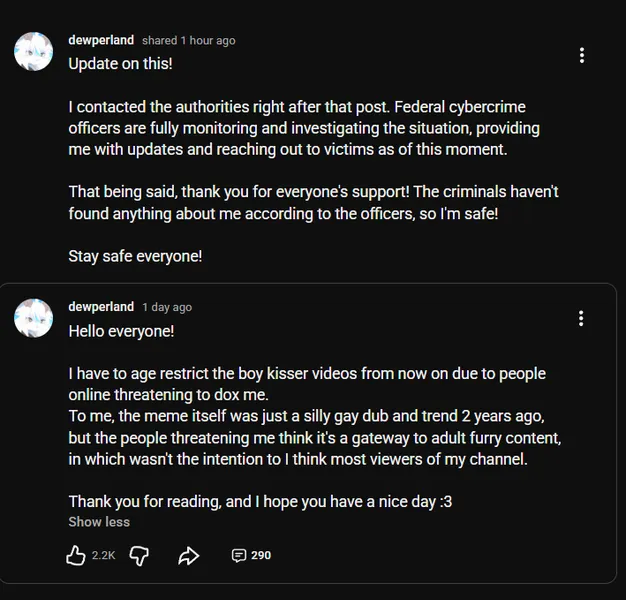Open three-dot menu on 'Hello everyone!' post
626x600 pixels.
[581, 318]
